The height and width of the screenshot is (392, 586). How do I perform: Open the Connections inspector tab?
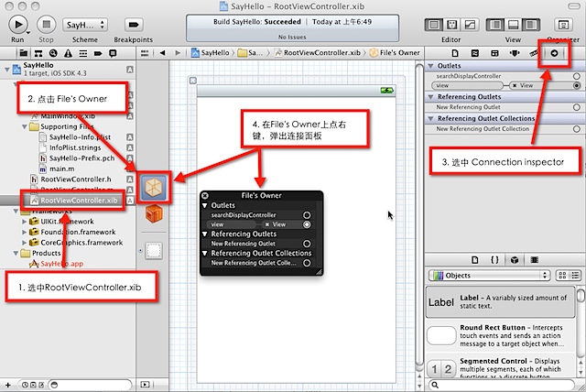coord(554,54)
